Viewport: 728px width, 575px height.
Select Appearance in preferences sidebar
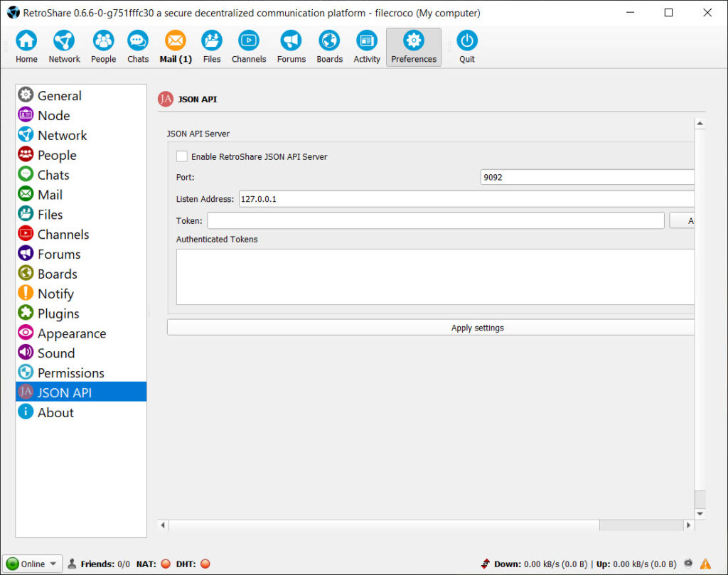click(81, 333)
